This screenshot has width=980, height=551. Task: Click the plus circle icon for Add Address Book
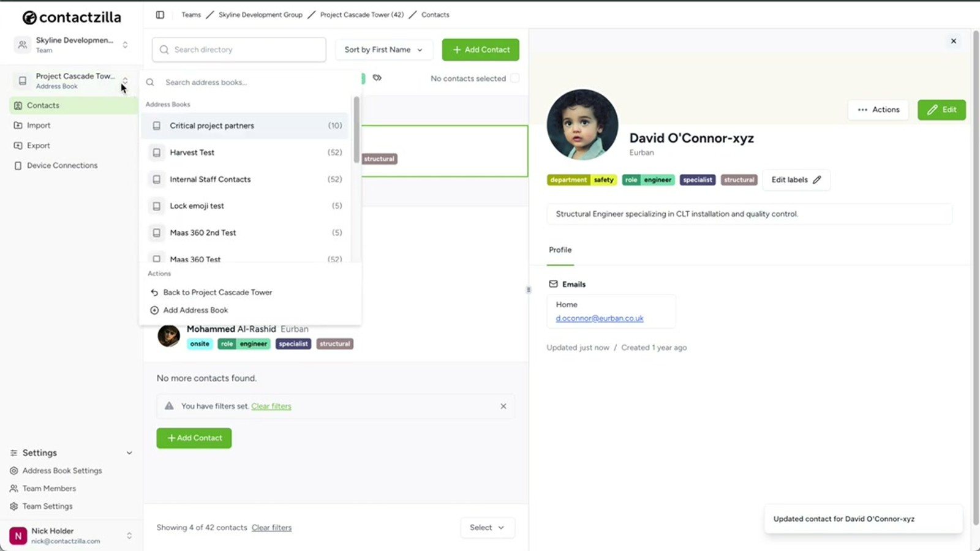click(154, 310)
